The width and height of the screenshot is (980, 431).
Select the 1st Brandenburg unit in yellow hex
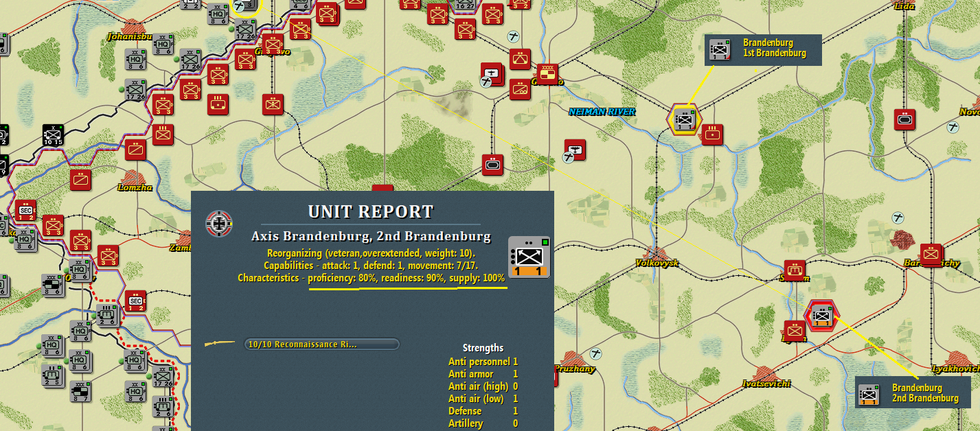(x=683, y=119)
